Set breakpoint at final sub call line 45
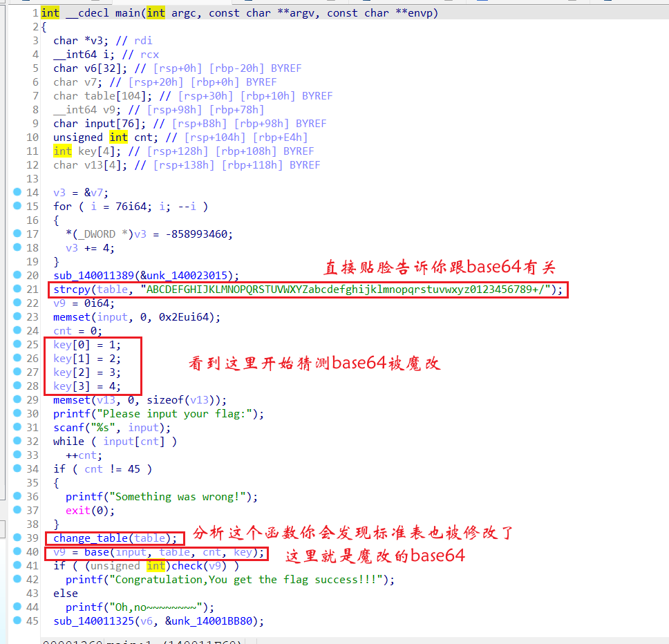 tap(17, 620)
